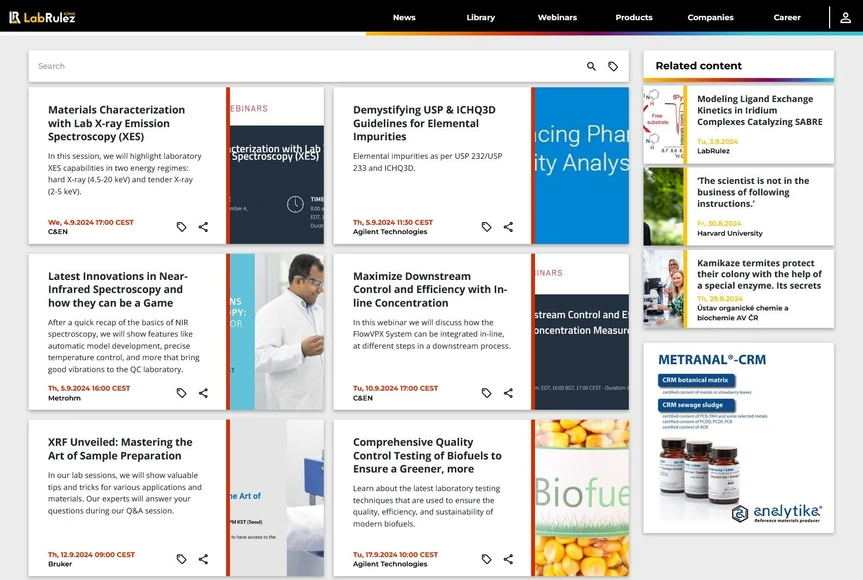The height and width of the screenshot is (580, 863).
Task: Click 'We, 4.9.2024 17:00 CEST' date
Action: click(x=91, y=222)
